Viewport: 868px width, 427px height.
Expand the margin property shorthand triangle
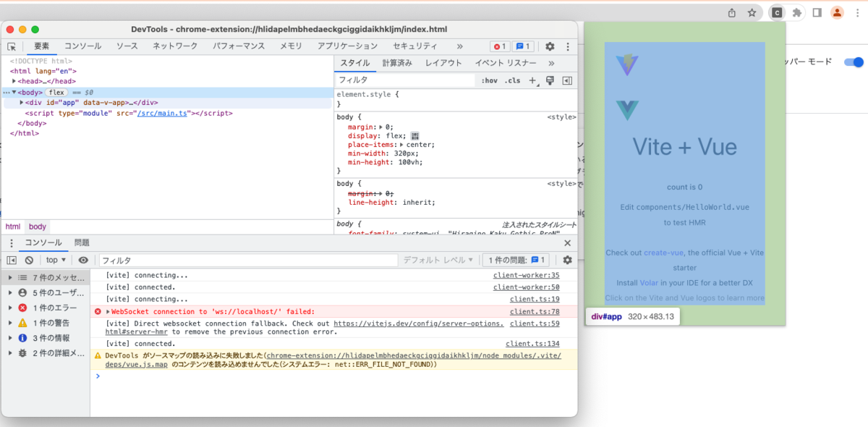click(382, 127)
